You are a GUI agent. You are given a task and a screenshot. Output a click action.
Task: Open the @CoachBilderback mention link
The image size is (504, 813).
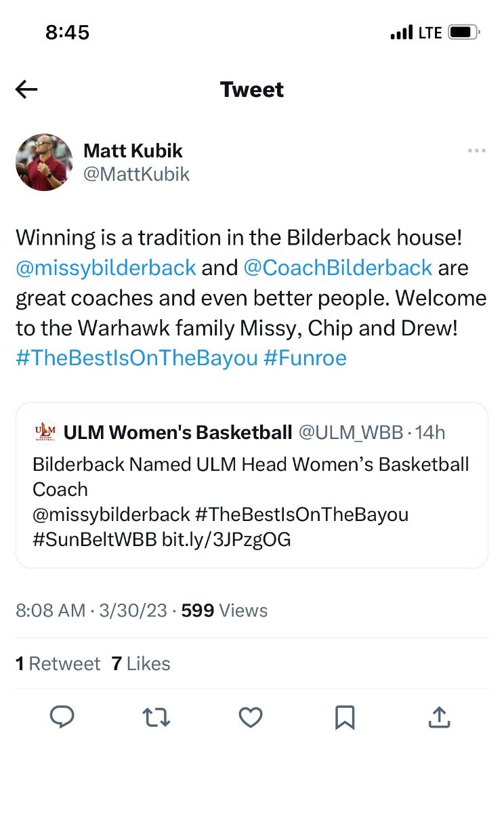(337, 268)
